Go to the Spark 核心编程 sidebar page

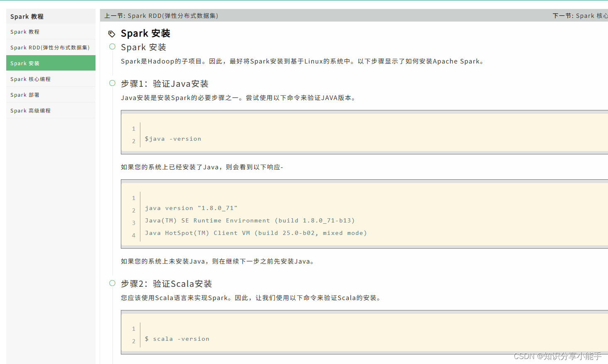(51, 79)
